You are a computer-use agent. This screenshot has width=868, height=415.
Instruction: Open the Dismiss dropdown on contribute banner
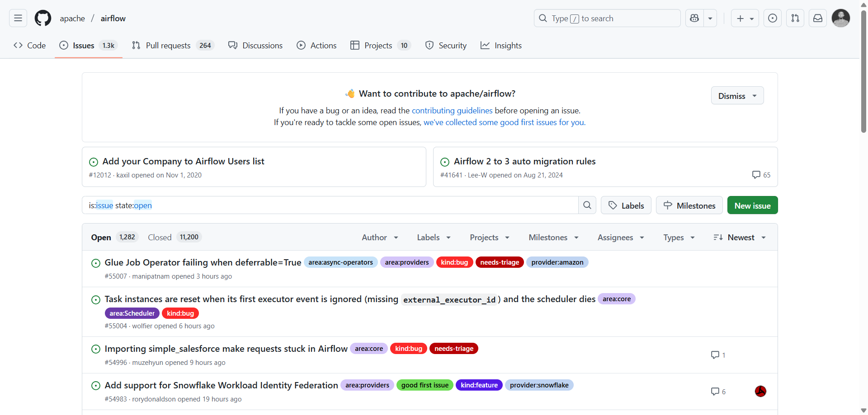pyautogui.click(x=737, y=96)
